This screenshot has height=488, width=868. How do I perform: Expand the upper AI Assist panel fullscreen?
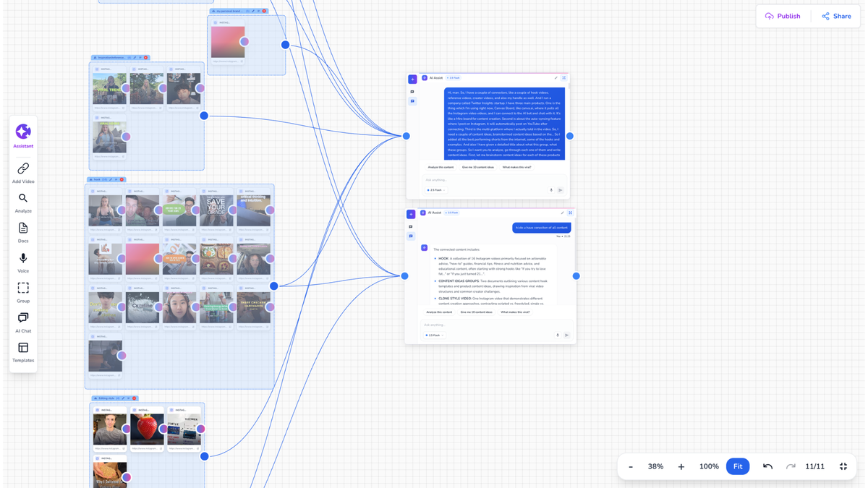point(564,78)
